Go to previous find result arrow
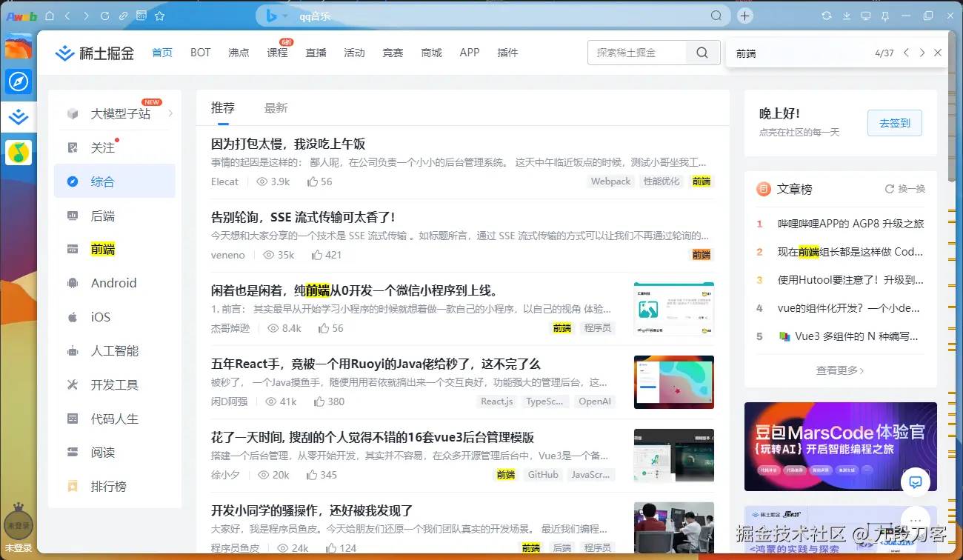 click(x=906, y=53)
